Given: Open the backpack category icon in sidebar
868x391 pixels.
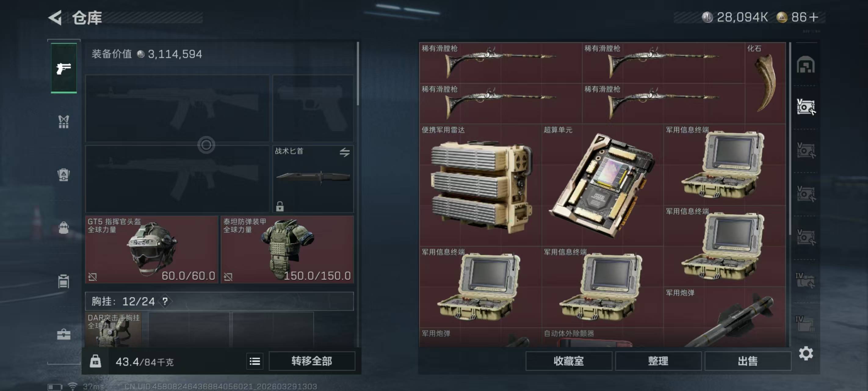Looking at the screenshot, I should pyautogui.click(x=64, y=175).
